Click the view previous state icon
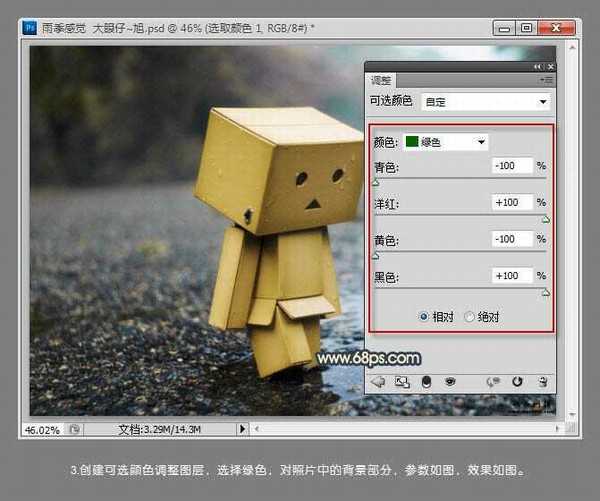600x501 pixels. pyautogui.click(x=492, y=381)
